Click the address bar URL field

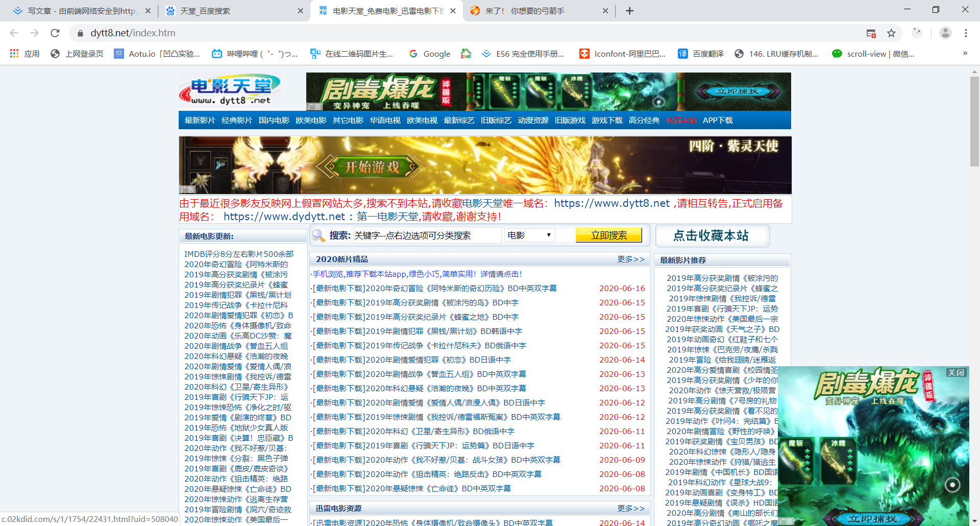pyautogui.click(x=470, y=33)
